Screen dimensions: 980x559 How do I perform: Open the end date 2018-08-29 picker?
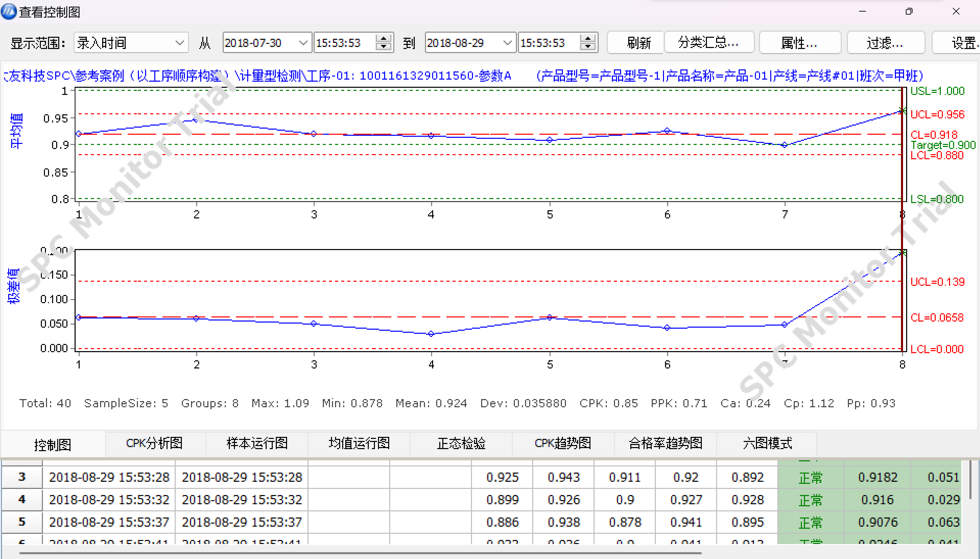[x=508, y=42]
